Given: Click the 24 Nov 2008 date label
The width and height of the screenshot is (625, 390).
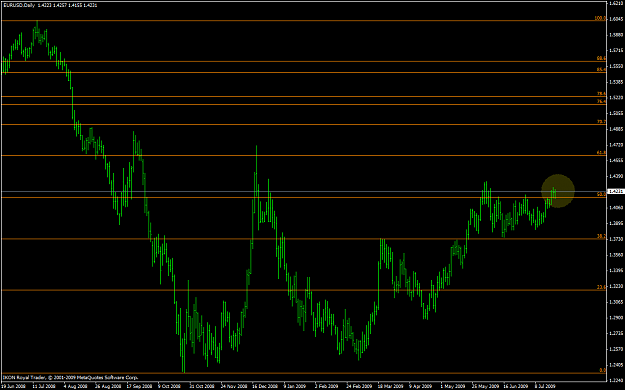Looking at the screenshot, I should tap(234, 386).
